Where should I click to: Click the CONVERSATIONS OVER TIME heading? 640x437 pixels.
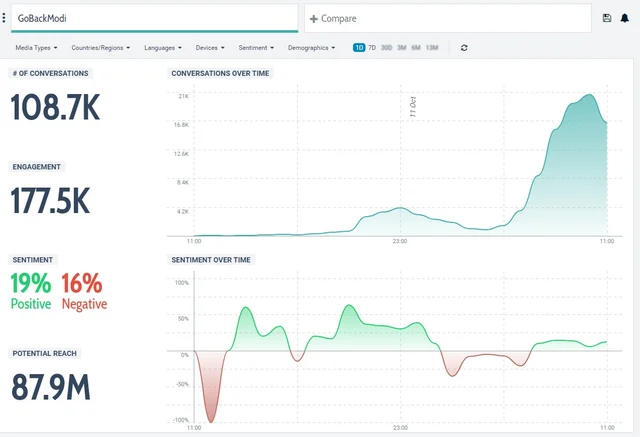click(220, 73)
